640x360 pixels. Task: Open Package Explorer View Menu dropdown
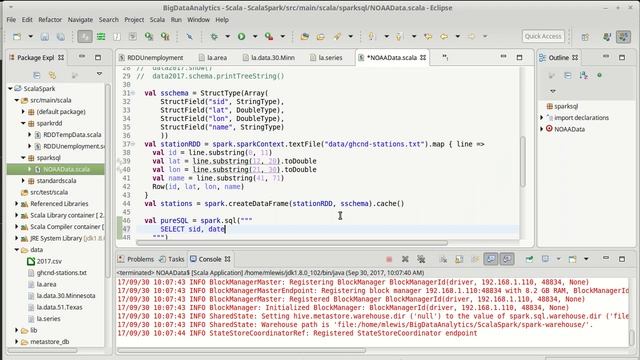99,74
